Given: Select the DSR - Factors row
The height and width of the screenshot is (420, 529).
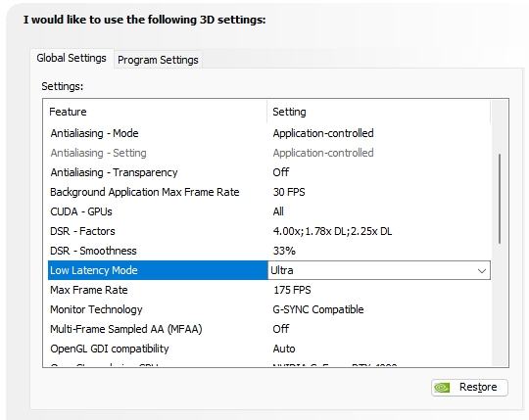Looking at the screenshot, I should click(268, 231).
